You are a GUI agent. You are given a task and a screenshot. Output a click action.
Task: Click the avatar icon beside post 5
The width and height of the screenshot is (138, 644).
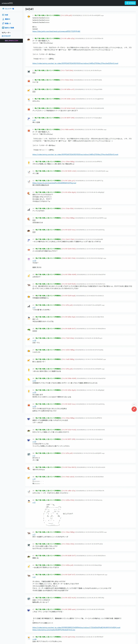tap(29, 90)
